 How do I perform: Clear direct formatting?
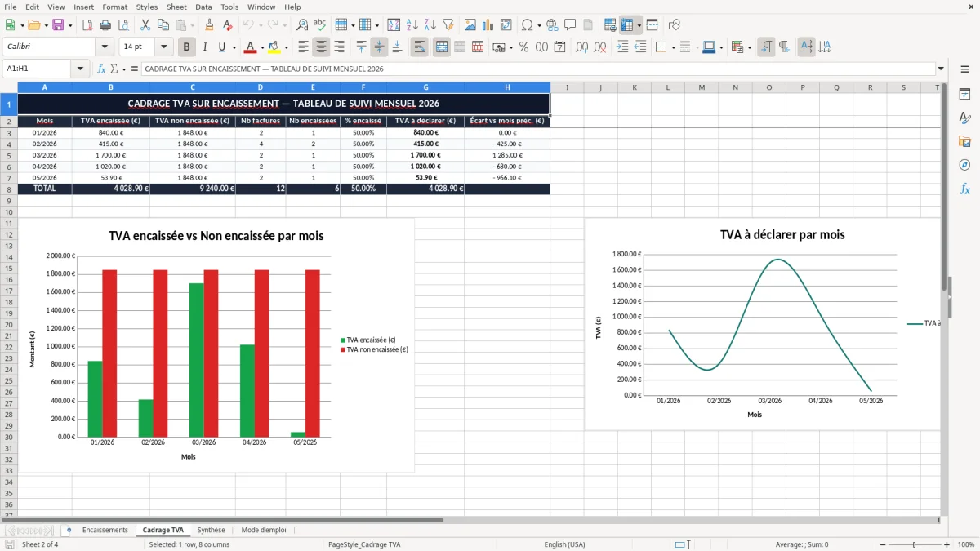click(x=226, y=25)
